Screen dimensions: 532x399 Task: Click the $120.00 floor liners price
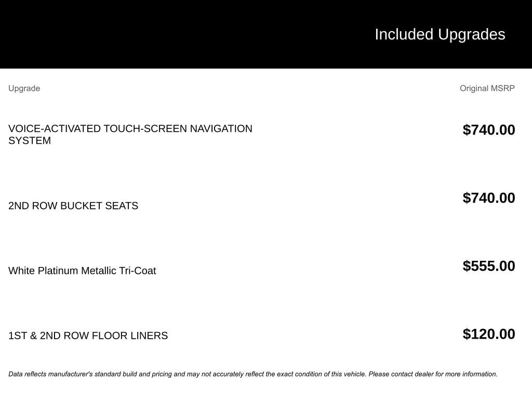click(488, 334)
